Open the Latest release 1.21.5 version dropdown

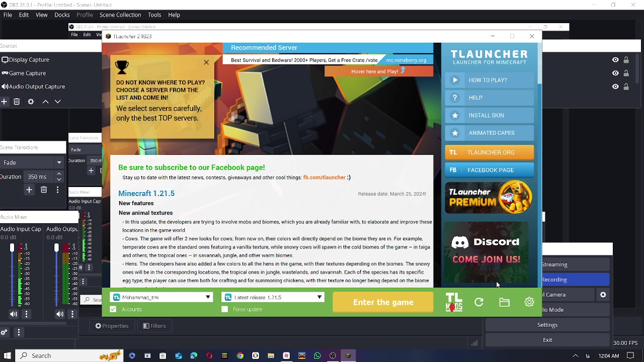[x=273, y=297]
